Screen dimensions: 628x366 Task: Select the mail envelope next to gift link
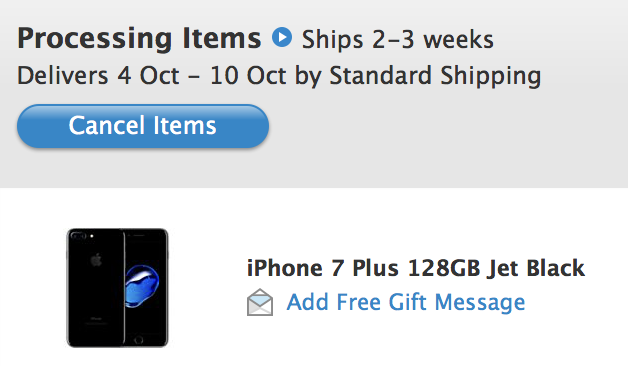260,302
